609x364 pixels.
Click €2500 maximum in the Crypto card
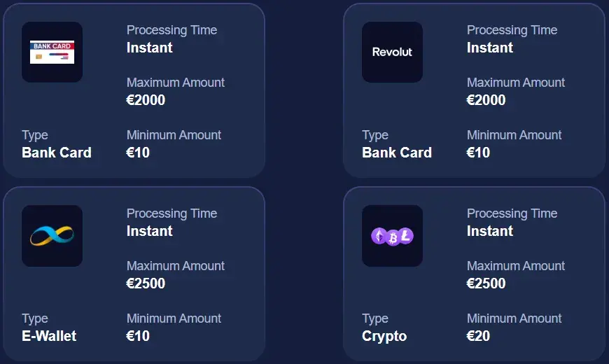pyautogui.click(x=486, y=283)
